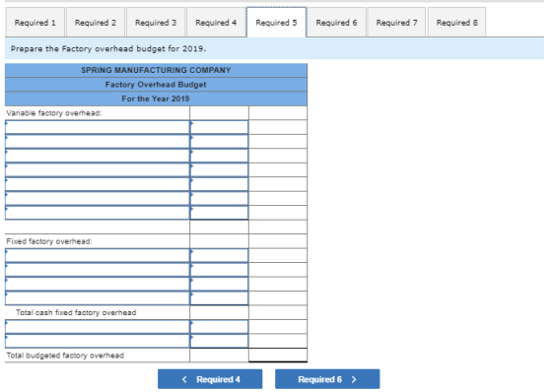This screenshot has height=392, width=552.
Task: Click first amount field below Total cash fixed
Action: 219,327
